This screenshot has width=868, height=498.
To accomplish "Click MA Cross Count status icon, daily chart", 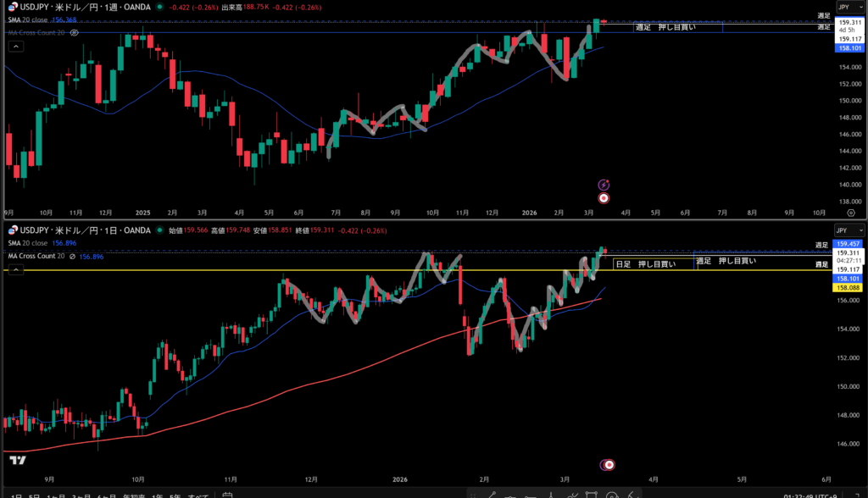I will (73, 256).
